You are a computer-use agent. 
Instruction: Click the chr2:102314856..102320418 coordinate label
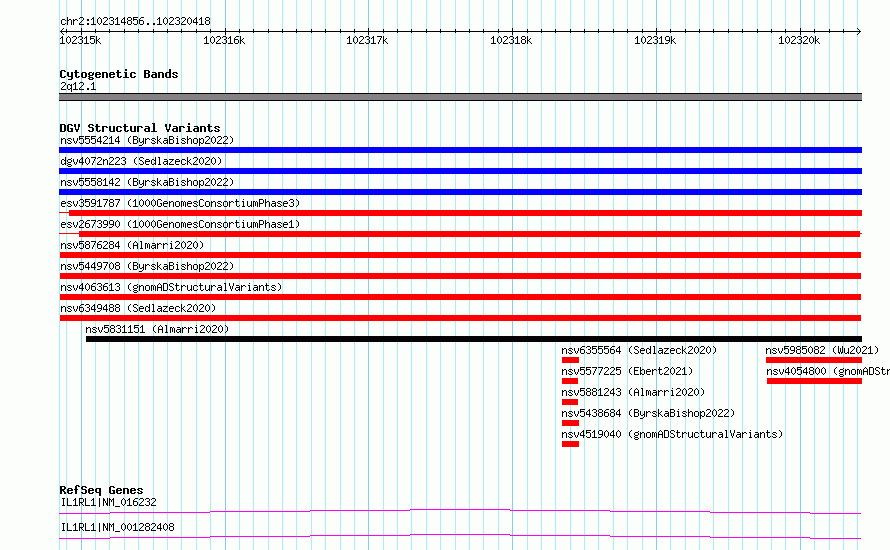click(x=135, y=21)
